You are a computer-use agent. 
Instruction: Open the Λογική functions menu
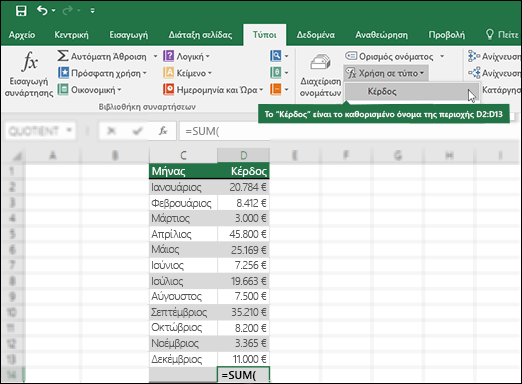[x=186, y=56]
